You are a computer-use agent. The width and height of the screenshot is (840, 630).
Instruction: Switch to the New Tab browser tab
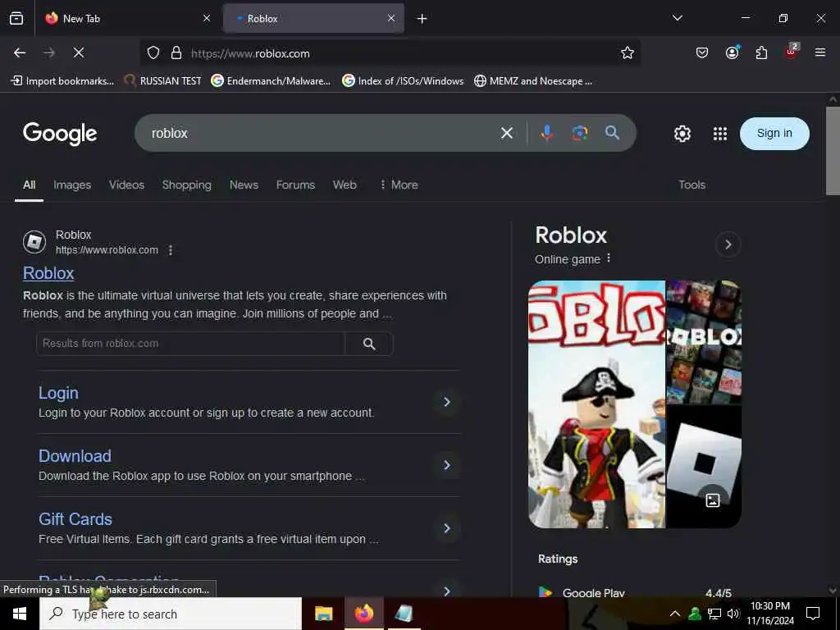point(127,18)
